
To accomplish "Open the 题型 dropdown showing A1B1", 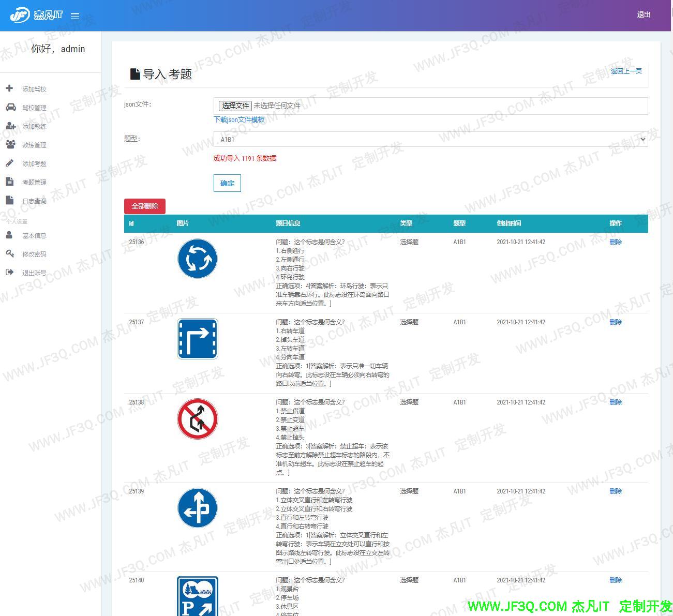I will click(430, 139).
